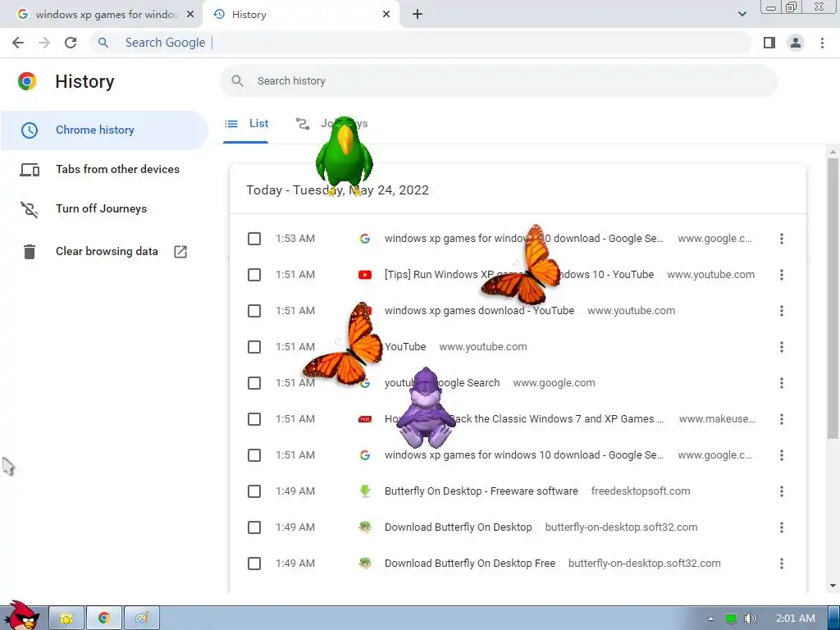Image resolution: width=840 pixels, height=630 pixels.
Task: Check the 1:53 AM Google search entry
Action: coord(254,239)
